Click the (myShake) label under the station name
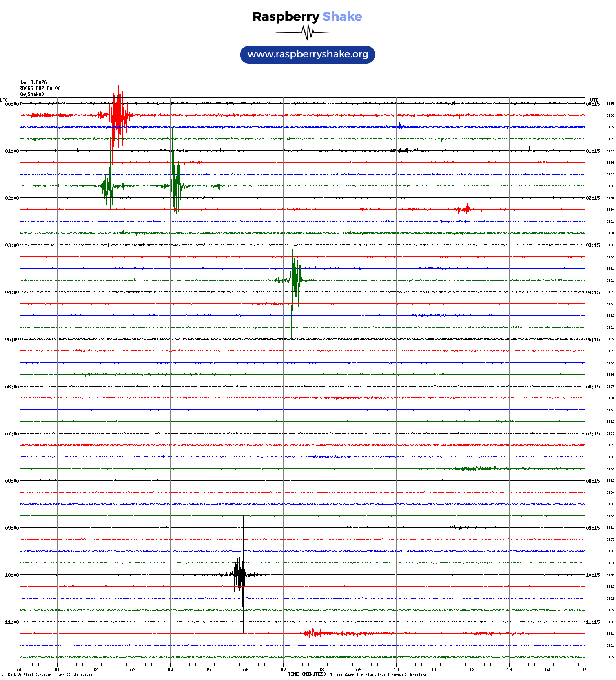 31,94
